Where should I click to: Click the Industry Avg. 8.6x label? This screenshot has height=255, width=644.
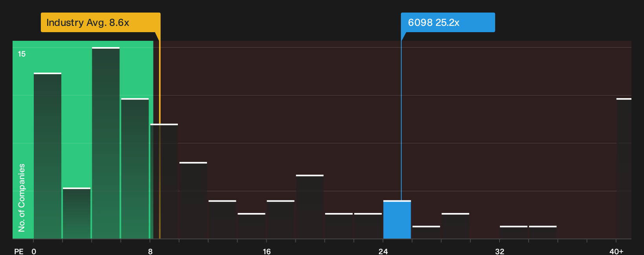pos(101,22)
